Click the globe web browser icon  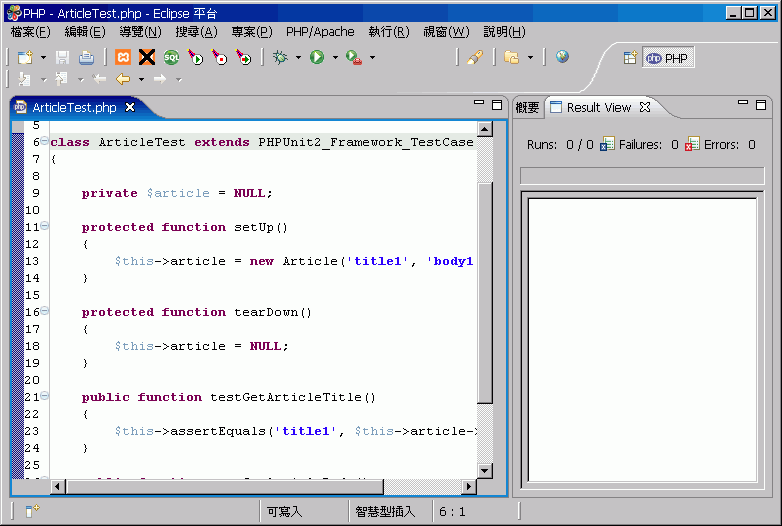tap(563, 57)
